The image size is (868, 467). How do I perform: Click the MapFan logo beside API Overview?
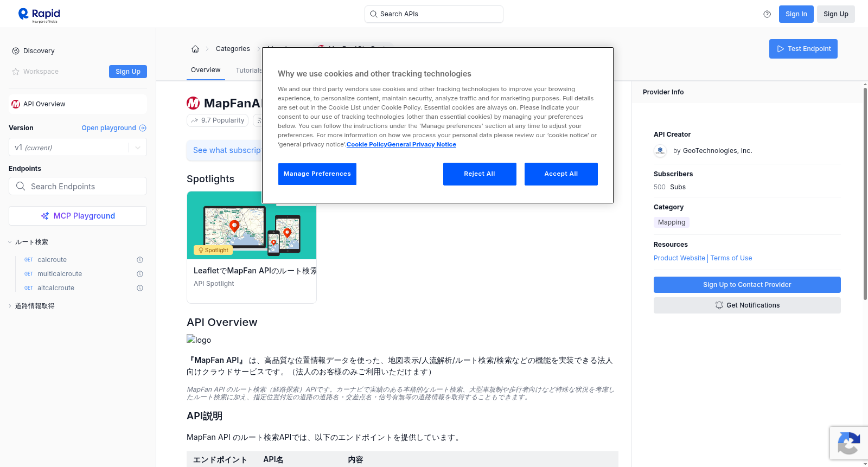[x=16, y=104]
